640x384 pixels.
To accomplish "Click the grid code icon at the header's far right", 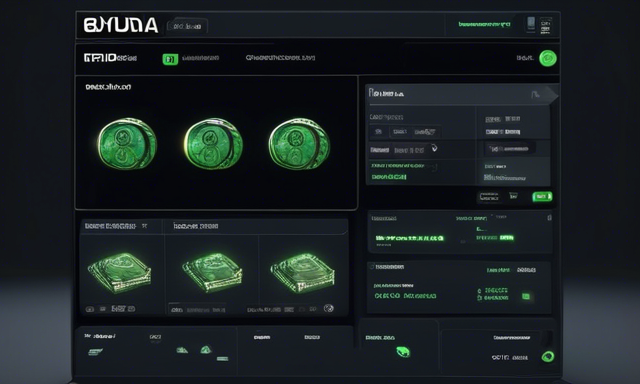I will [545, 25].
